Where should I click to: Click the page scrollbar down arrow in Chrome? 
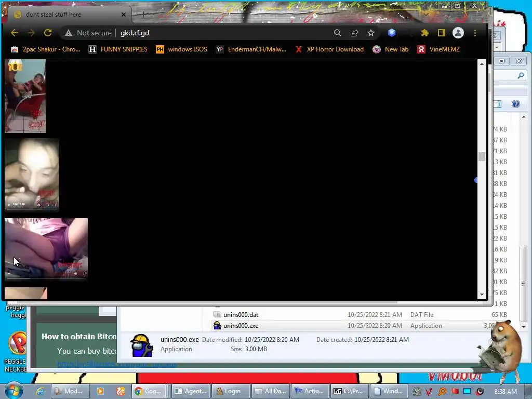pos(482,295)
